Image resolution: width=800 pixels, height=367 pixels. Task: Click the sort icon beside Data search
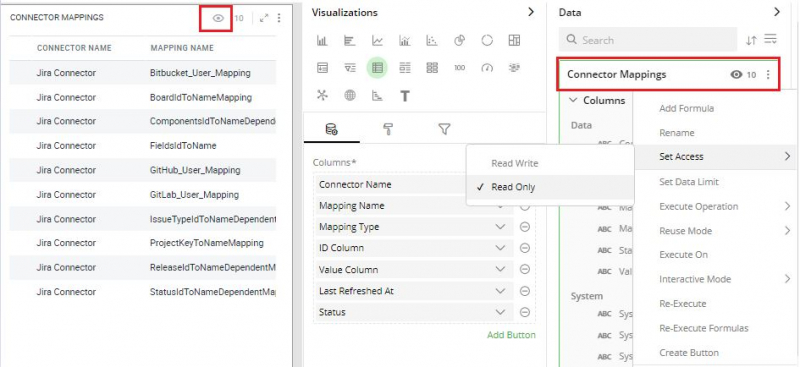click(x=751, y=40)
